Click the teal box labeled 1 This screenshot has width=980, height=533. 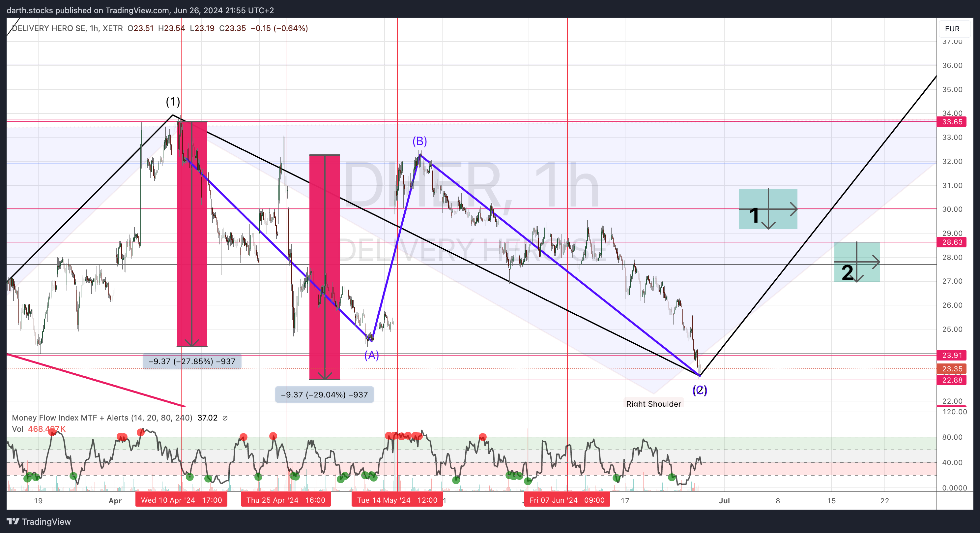tap(768, 209)
